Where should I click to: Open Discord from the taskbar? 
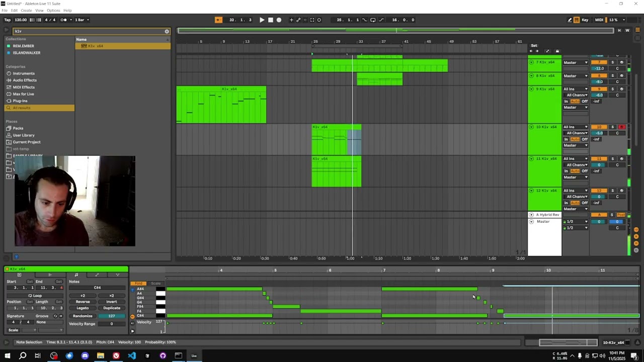click(85, 356)
